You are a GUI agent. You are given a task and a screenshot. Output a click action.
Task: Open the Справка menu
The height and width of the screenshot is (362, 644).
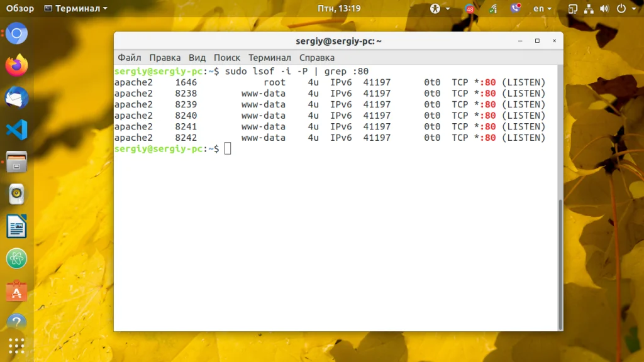coord(317,57)
